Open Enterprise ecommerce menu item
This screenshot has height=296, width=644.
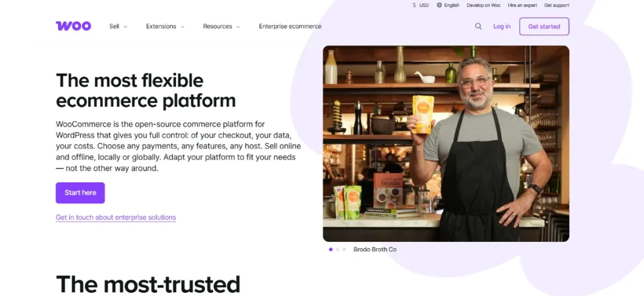pos(290,26)
